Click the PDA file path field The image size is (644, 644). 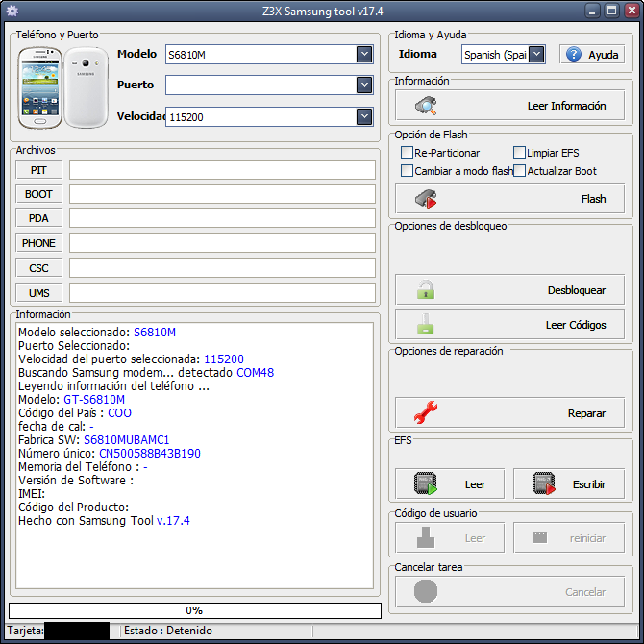click(222, 218)
